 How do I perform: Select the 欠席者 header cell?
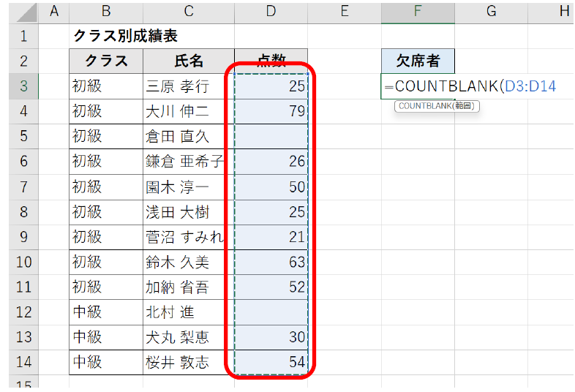[x=418, y=61]
